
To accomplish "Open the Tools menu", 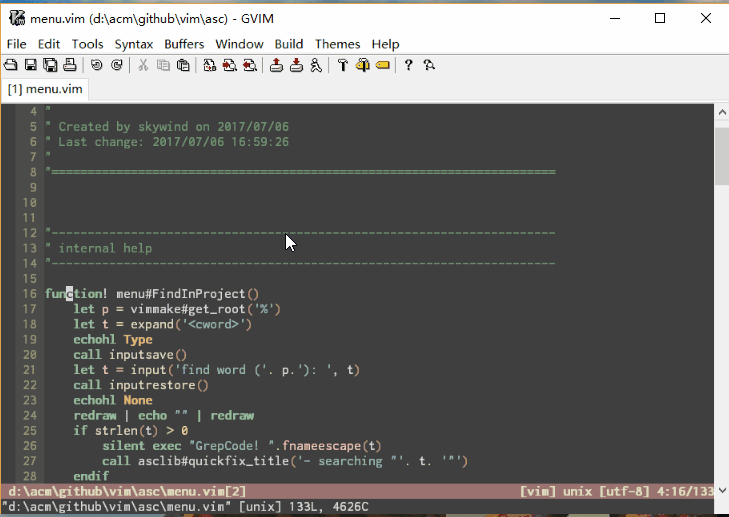I will 87,44.
